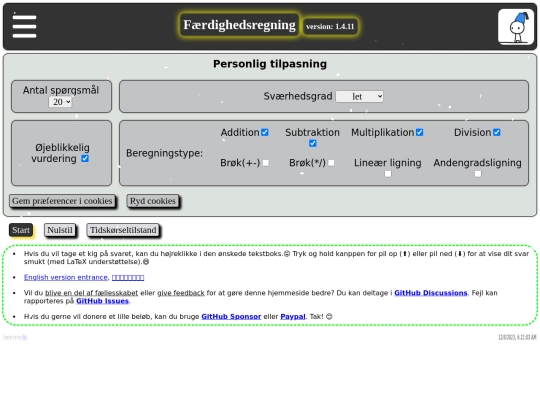This screenshot has width=540, height=405.
Task: Click the 'blive en del af fællesskabet' text
Action: (91, 293)
